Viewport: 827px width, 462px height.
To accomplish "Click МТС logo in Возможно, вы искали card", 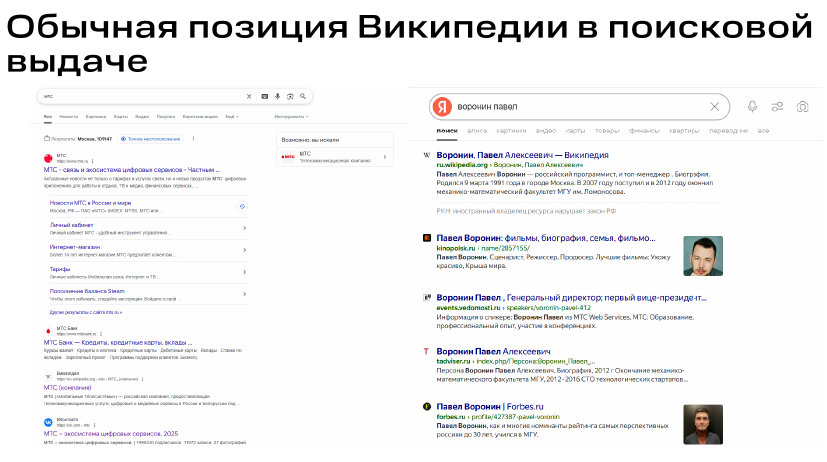I will click(x=288, y=157).
